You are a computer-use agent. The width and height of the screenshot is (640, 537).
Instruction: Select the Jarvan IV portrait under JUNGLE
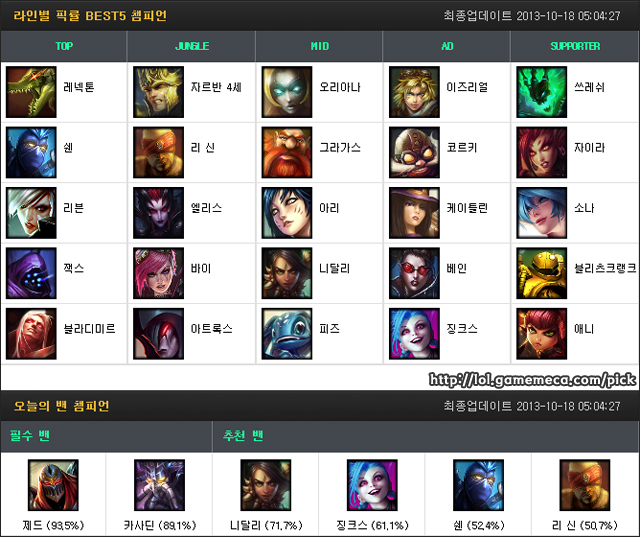pyautogui.click(x=158, y=92)
